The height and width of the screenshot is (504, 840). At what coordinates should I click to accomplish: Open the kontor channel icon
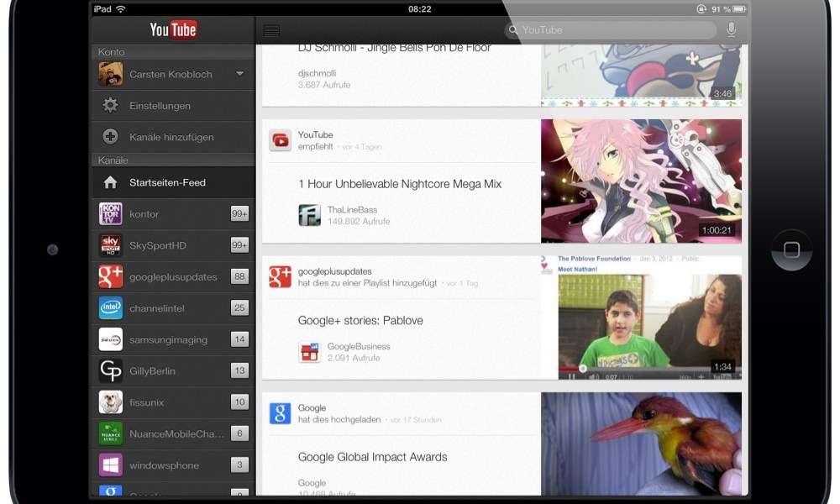pos(111,213)
